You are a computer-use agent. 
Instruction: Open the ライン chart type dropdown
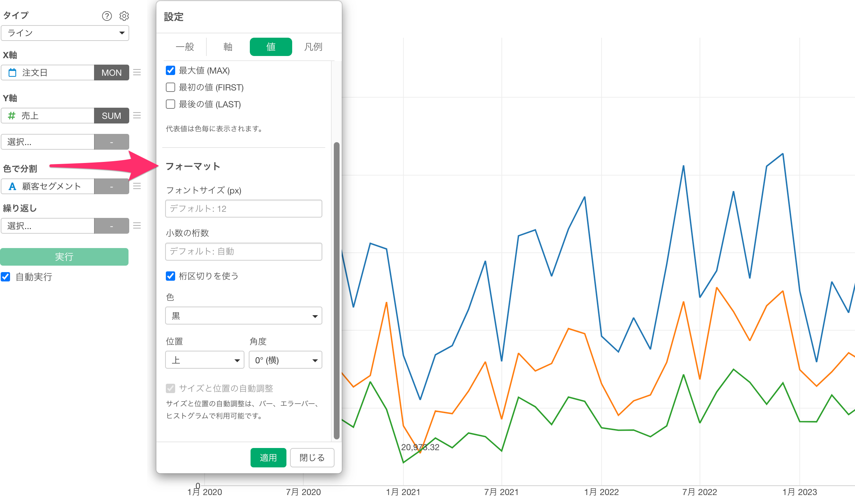click(65, 33)
